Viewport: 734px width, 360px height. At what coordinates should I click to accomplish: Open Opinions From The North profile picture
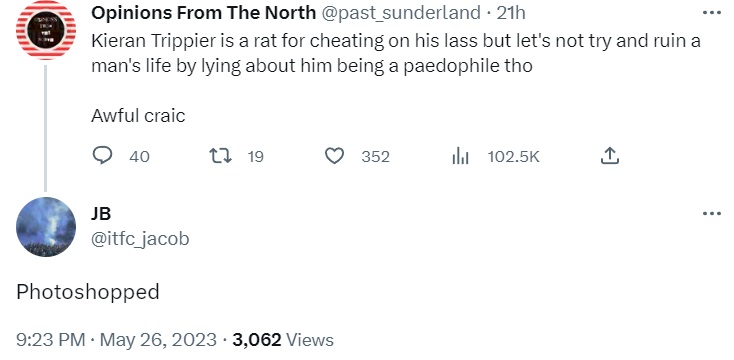(x=46, y=30)
